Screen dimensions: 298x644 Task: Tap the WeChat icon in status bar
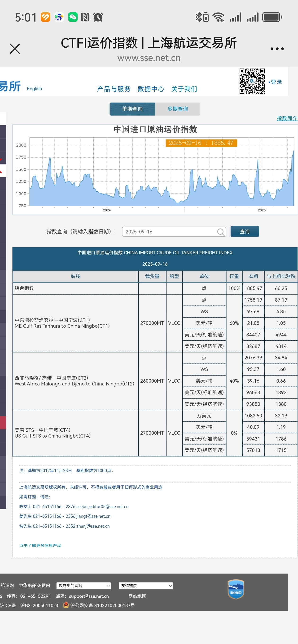tap(73, 17)
